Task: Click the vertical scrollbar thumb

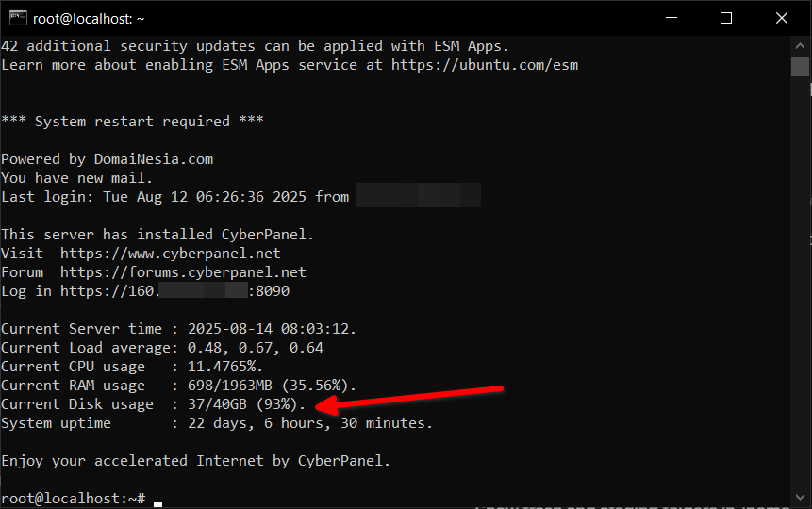Action: click(x=800, y=66)
